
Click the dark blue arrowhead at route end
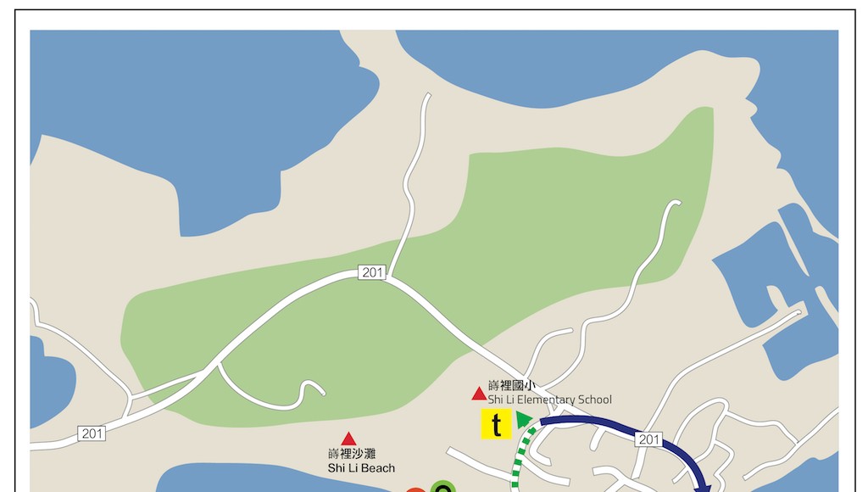coord(703,486)
